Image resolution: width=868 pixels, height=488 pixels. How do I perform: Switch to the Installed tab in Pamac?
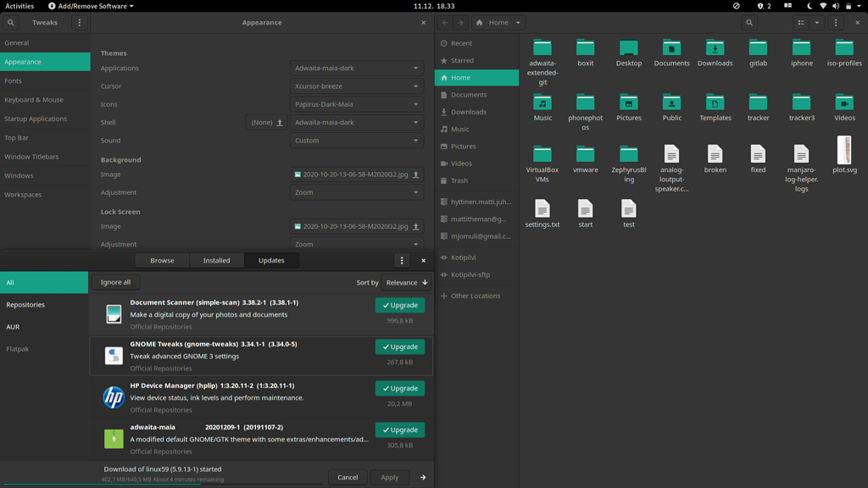pyautogui.click(x=216, y=260)
